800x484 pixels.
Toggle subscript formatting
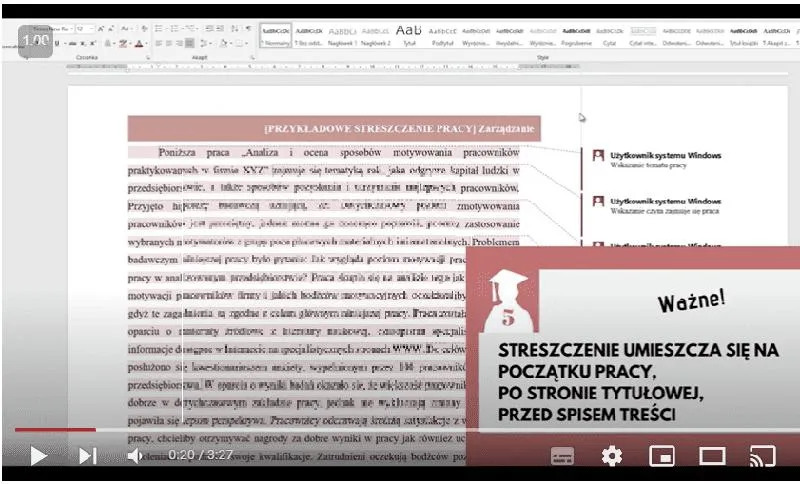pyautogui.click(x=84, y=44)
